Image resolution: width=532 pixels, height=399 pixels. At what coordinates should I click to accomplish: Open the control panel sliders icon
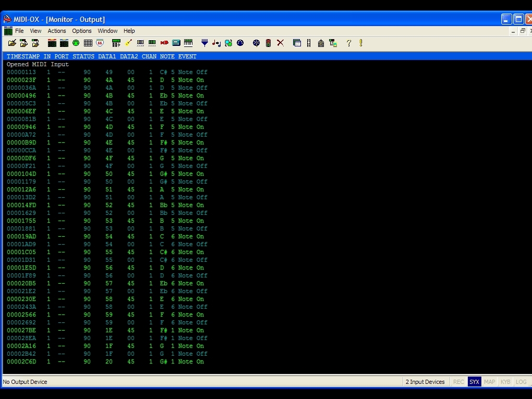[116, 43]
